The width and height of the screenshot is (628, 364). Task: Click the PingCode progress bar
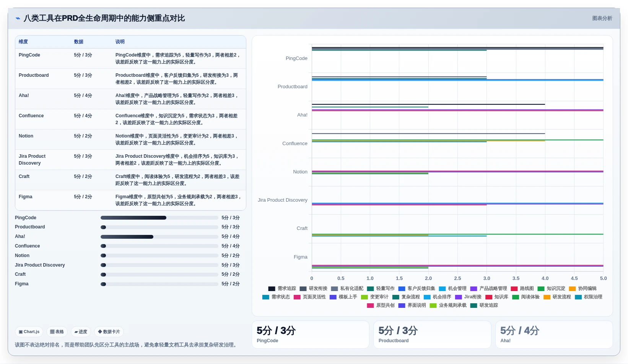pos(159,218)
